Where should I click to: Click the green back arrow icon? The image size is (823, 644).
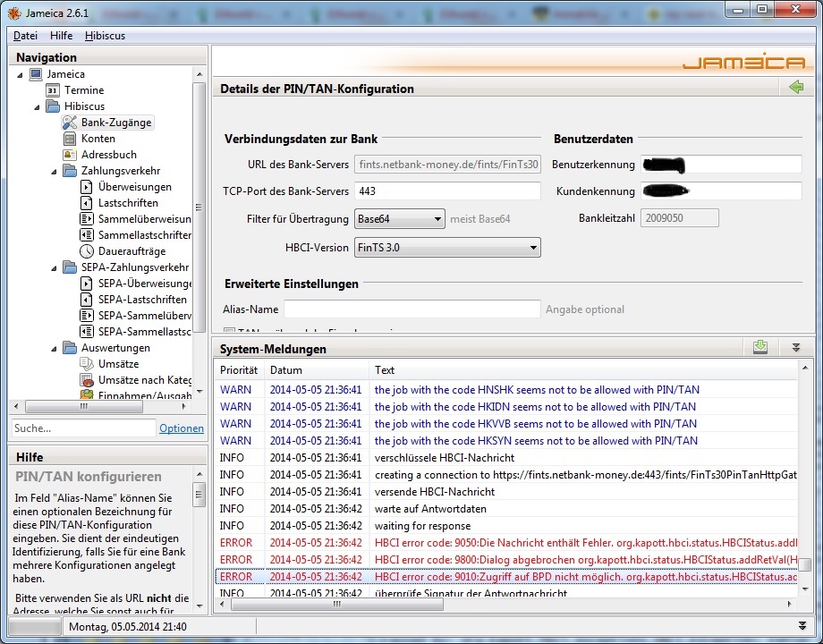795,87
